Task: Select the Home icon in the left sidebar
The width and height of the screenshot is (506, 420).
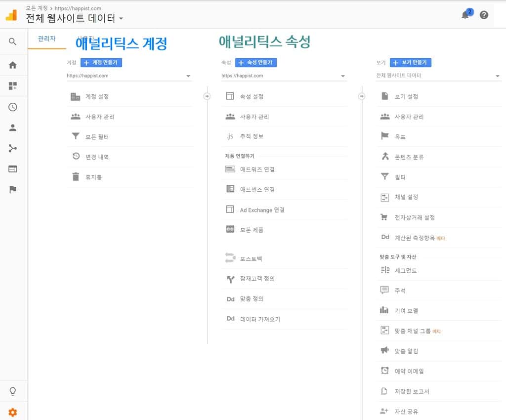Action: point(13,65)
